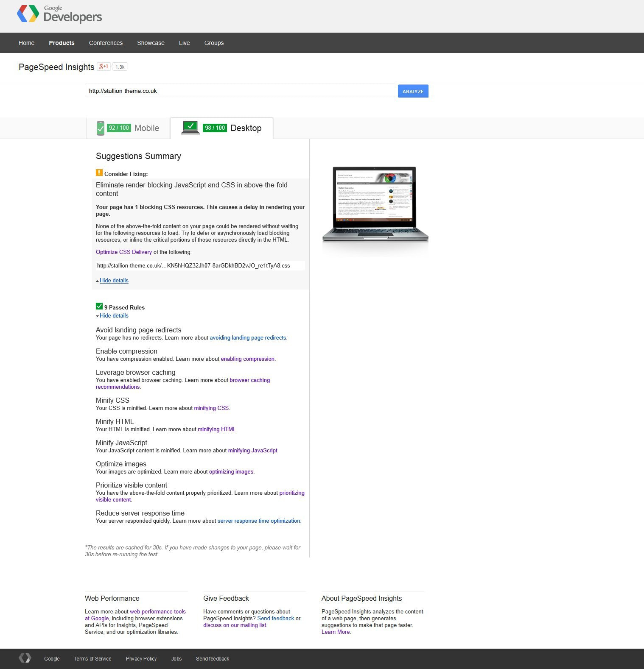Click the Minify JavaScript heading
Image resolution: width=644 pixels, height=669 pixels.
121,443
